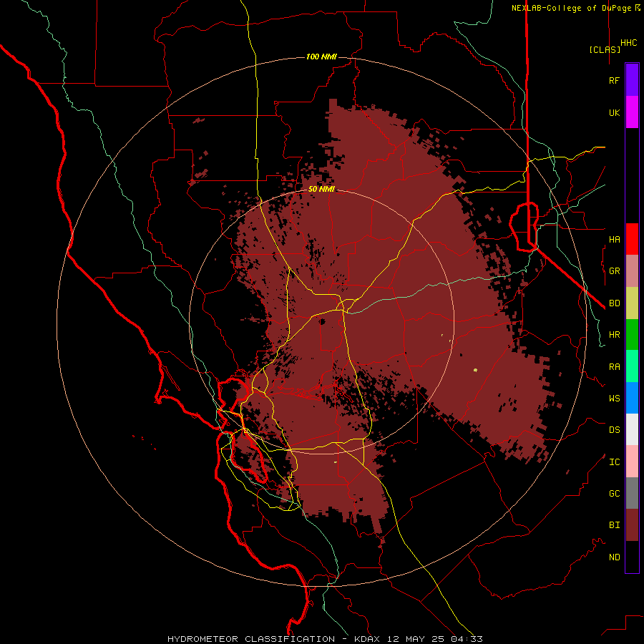The width and height of the screenshot is (644, 644).
Task: Click the gray GC legend swatch
Action: coord(632,493)
